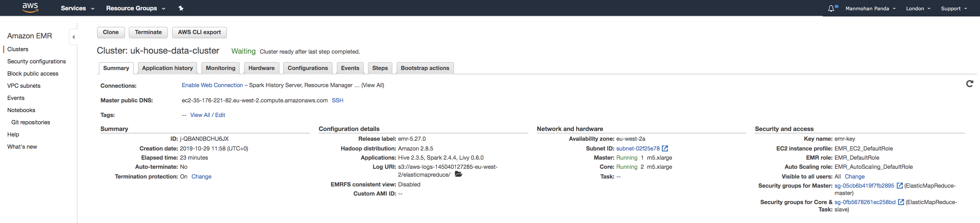Open What's new in sidebar
The height and width of the screenshot is (223, 980).
tap(22, 146)
